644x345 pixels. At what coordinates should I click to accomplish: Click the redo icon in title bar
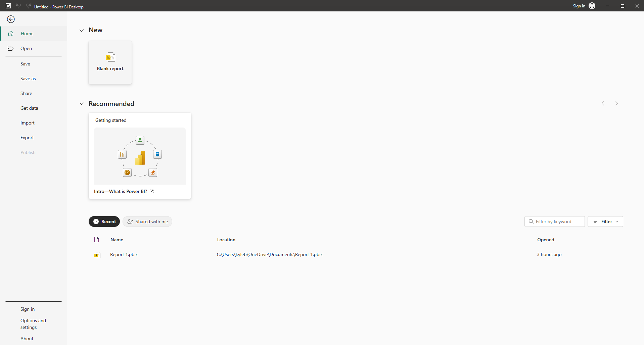pyautogui.click(x=29, y=6)
